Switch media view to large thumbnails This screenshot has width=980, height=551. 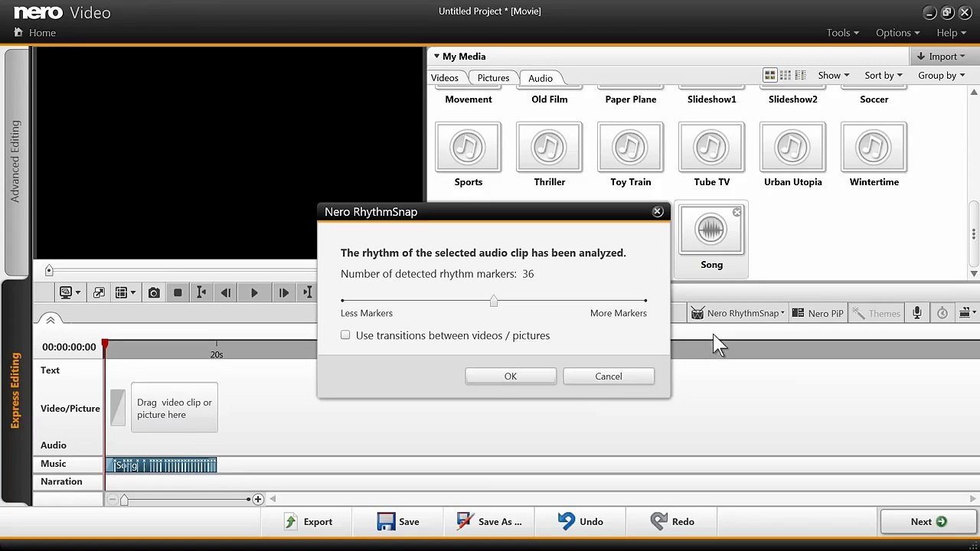770,75
